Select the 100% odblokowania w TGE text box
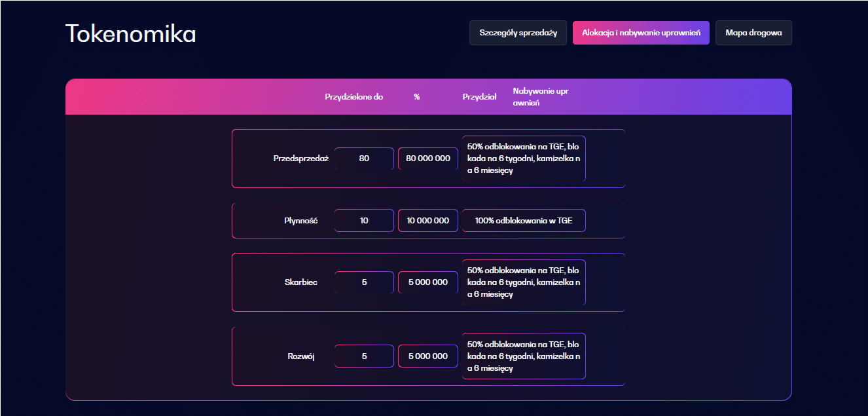Image resolution: width=868 pixels, height=416 pixels. point(523,220)
